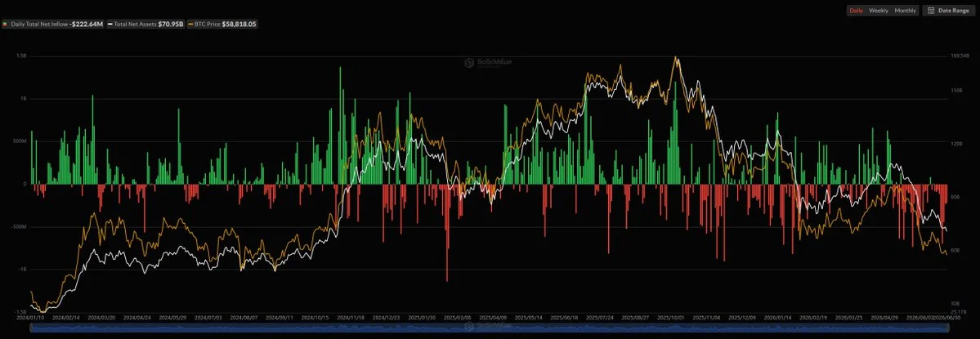Switch chart to Monthly view

[x=905, y=11]
